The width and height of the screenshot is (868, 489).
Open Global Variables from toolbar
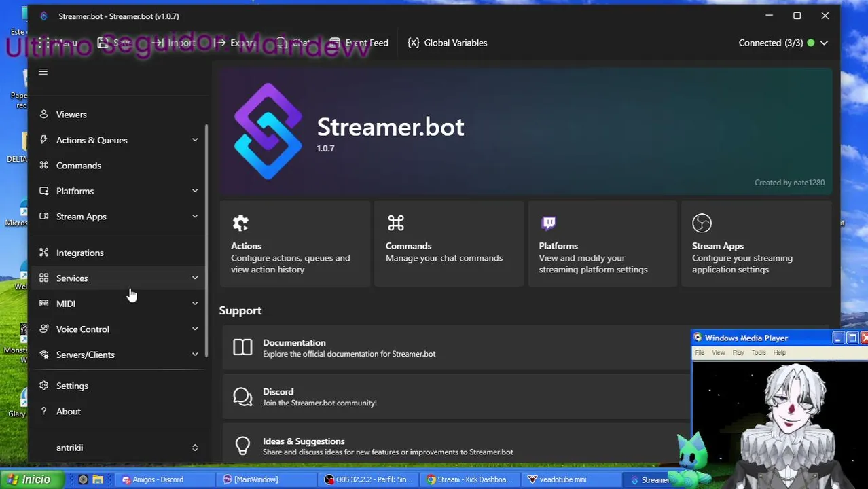(x=448, y=43)
